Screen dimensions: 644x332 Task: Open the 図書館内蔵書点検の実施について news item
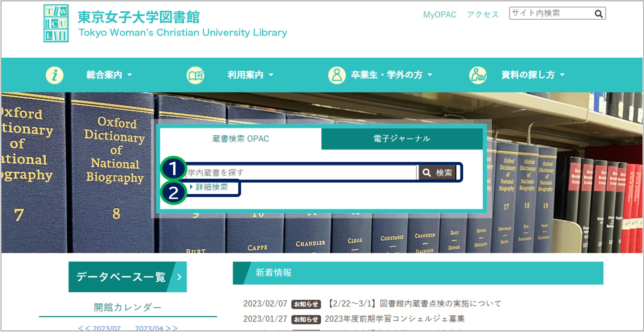(414, 304)
